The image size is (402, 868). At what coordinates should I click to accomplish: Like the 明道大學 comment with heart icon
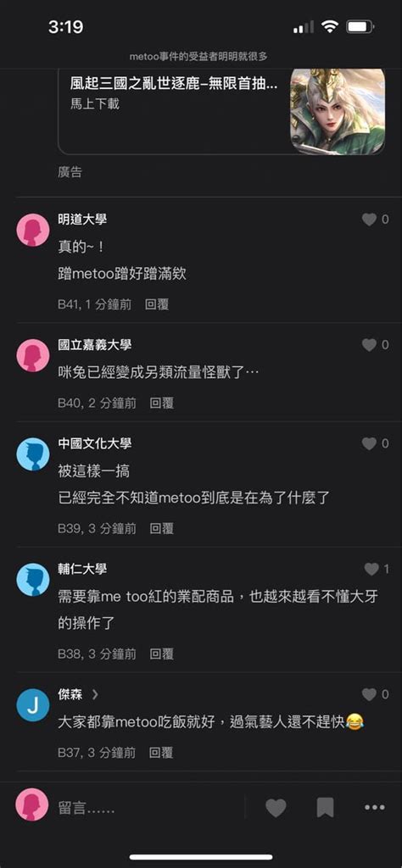369,220
